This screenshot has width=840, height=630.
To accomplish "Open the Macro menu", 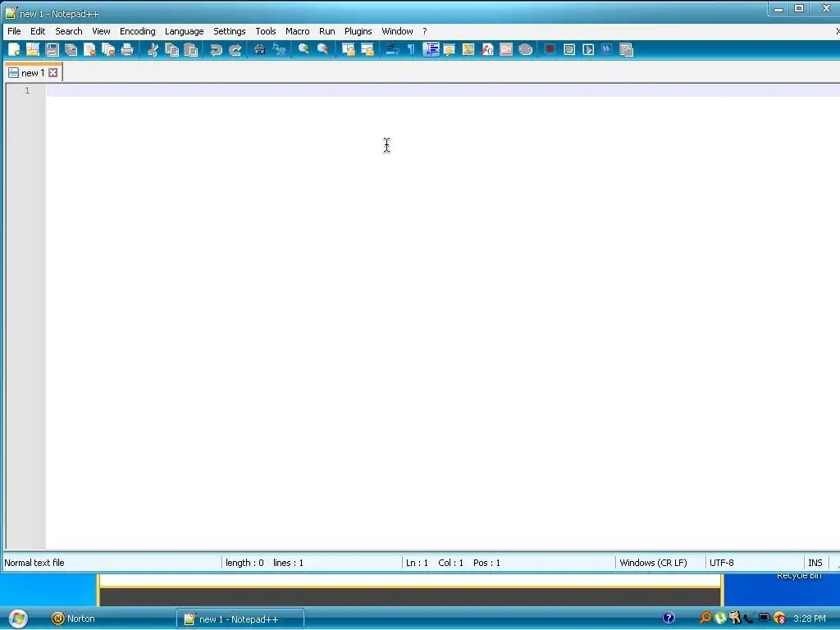I will click(x=297, y=31).
